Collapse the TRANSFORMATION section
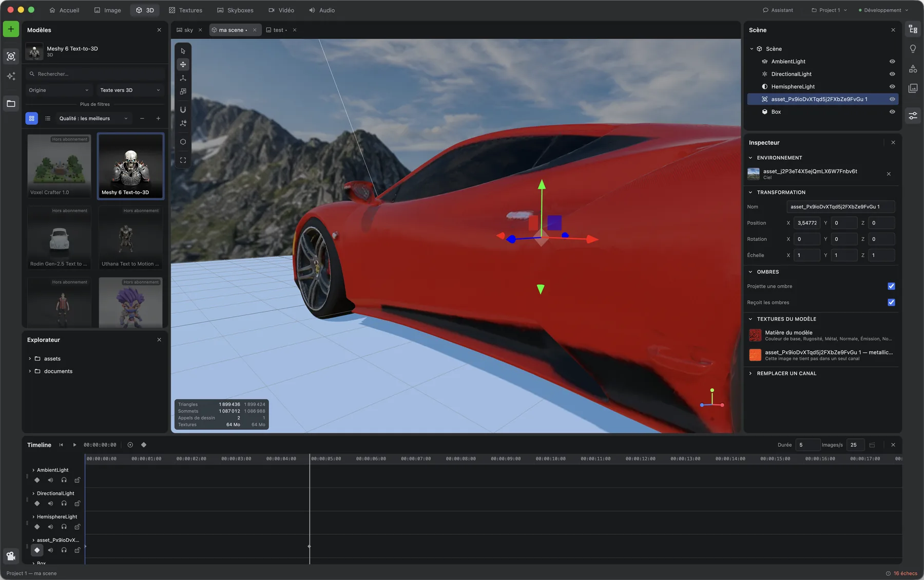 [781, 193]
